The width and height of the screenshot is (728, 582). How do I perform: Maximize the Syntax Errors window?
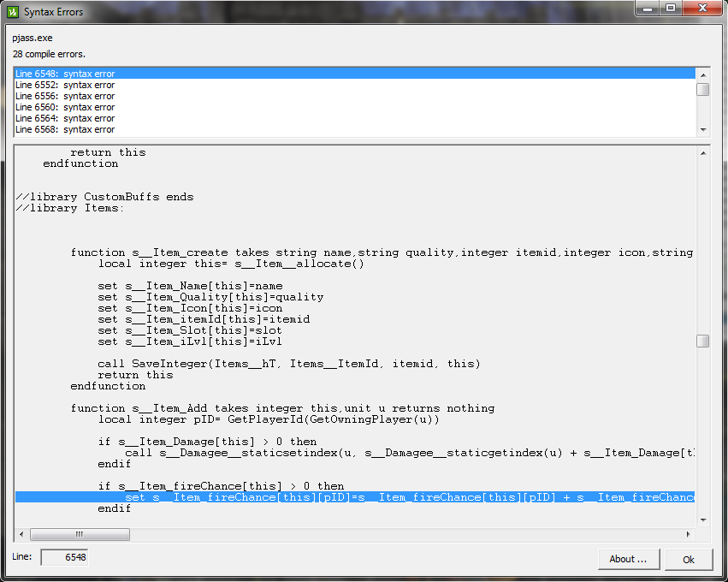671,9
